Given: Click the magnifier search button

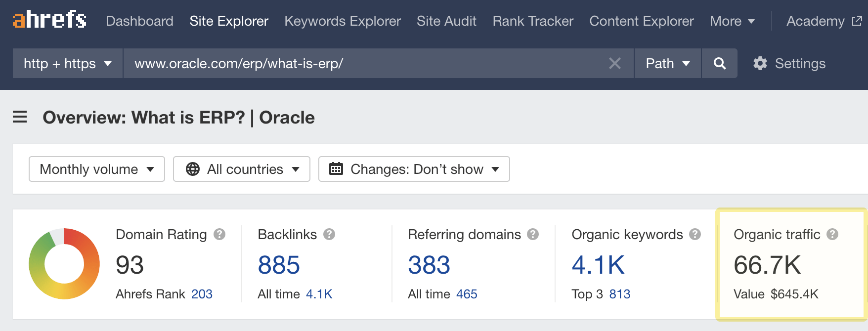Looking at the screenshot, I should coord(720,63).
